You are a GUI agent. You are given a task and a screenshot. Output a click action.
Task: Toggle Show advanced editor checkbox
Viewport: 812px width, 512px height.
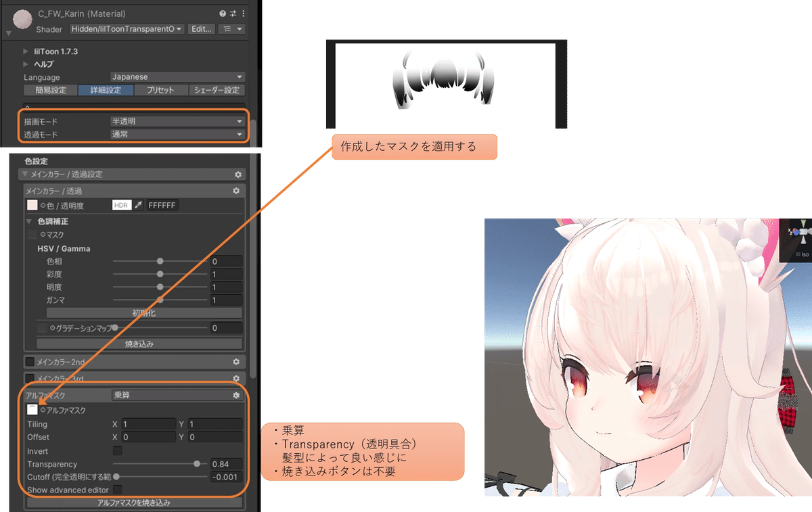(118, 489)
